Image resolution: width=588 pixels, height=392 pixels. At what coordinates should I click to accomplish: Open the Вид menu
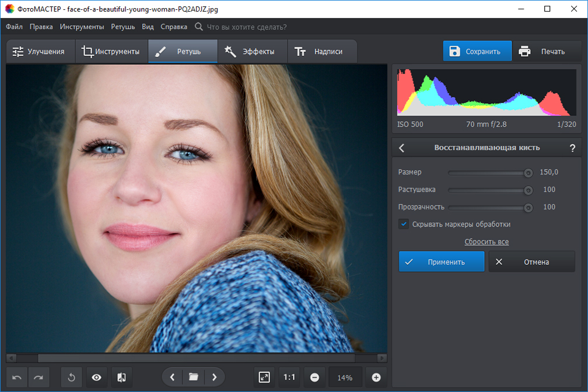[x=148, y=27]
